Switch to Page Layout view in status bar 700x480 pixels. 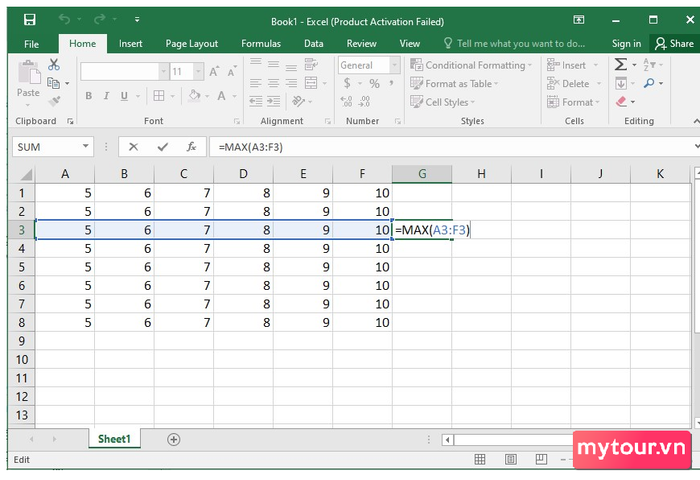tap(511, 459)
